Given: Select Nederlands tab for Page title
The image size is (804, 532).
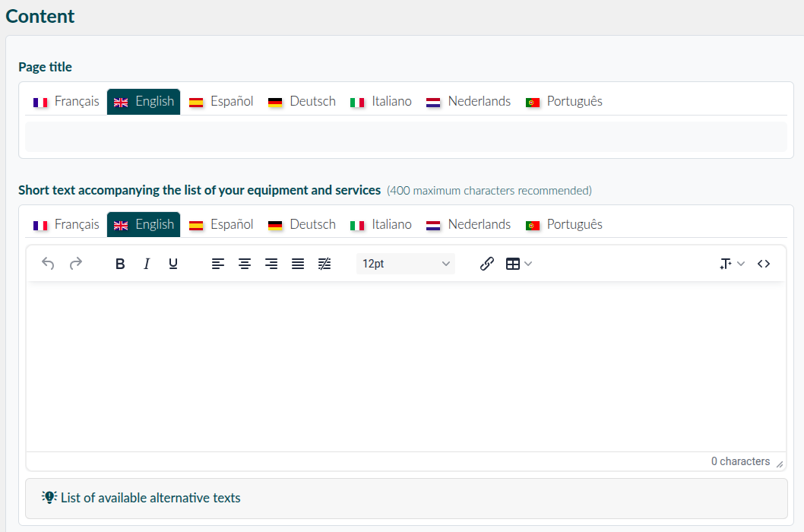Looking at the screenshot, I should pos(469,102).
